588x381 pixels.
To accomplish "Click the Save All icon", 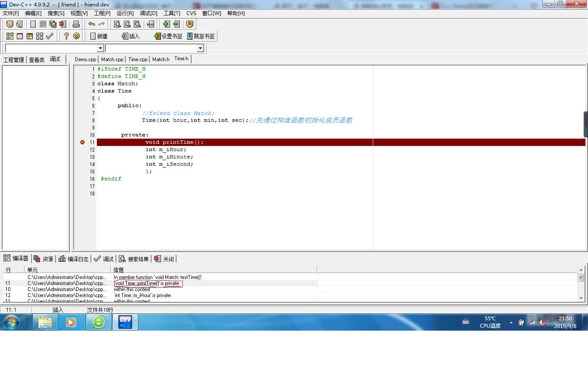I will 53,24.
